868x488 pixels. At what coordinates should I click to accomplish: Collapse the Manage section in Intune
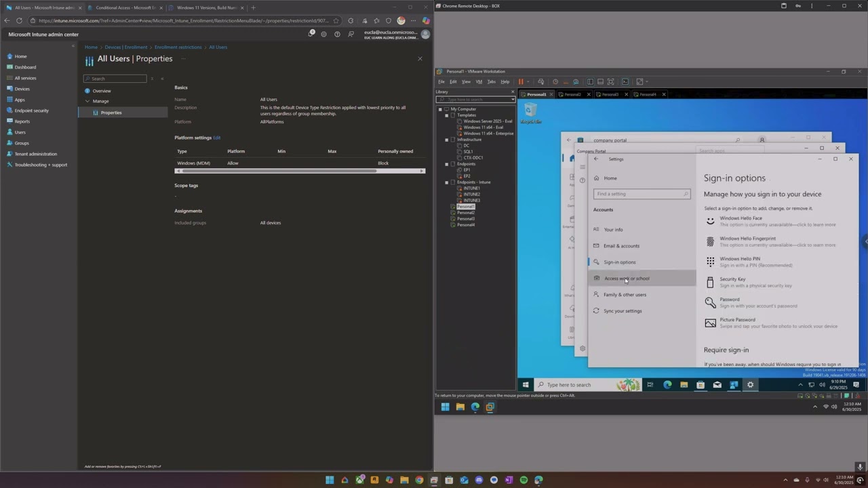click(x=87, y=101)
